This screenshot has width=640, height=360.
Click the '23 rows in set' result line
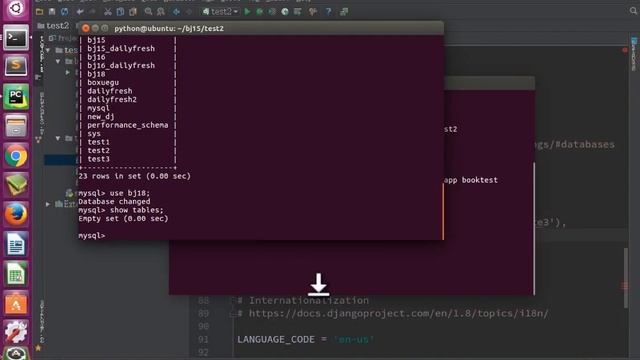click(134, 176)
